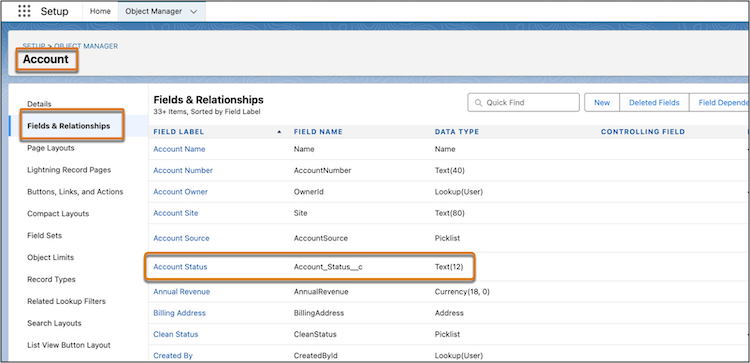Go to Lightning Record Pages

tap(69, 170)
